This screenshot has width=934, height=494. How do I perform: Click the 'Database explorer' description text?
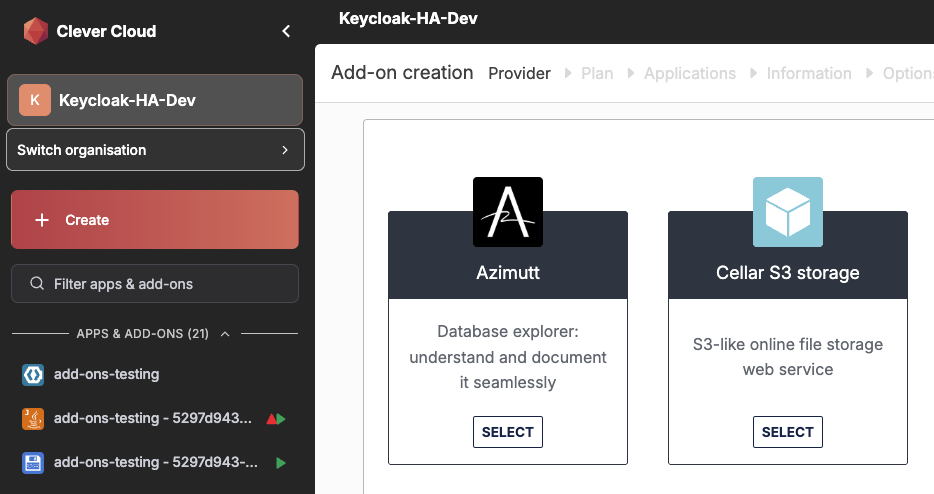click(508, 356)
